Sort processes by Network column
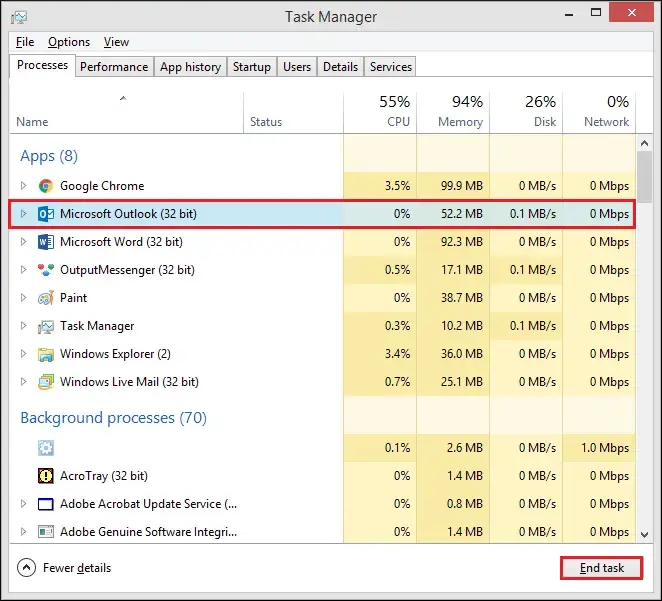 (x=599, y=113)
